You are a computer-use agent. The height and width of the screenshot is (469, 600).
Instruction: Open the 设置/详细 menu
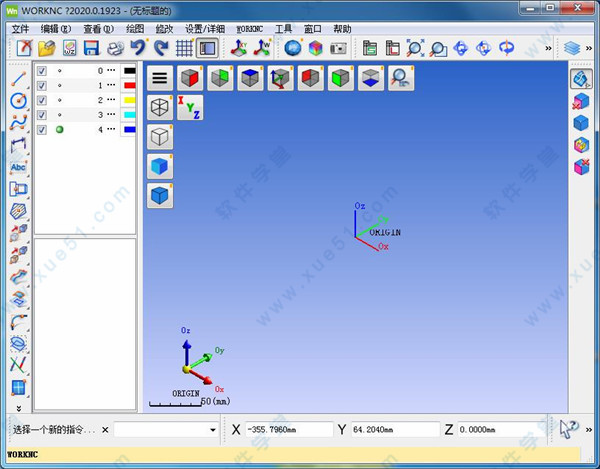click(205, 29)
